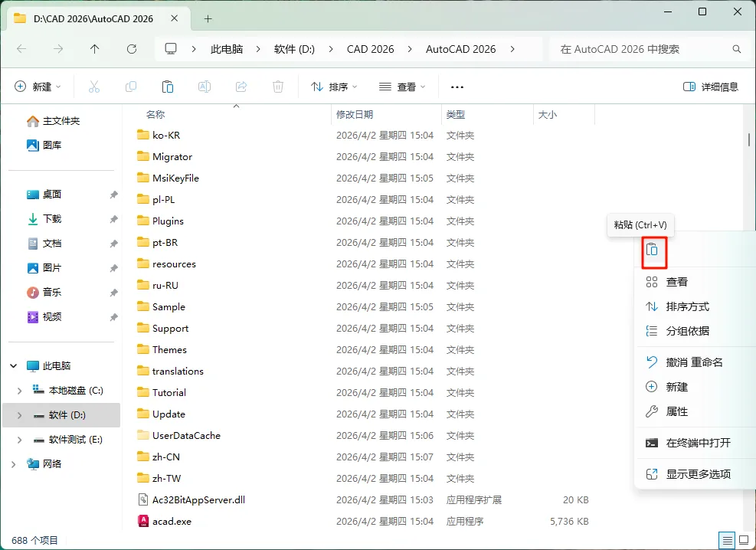Click the Delete trash icon in toolbar
The width and height of the screenshot is (756, 550).
278,87
